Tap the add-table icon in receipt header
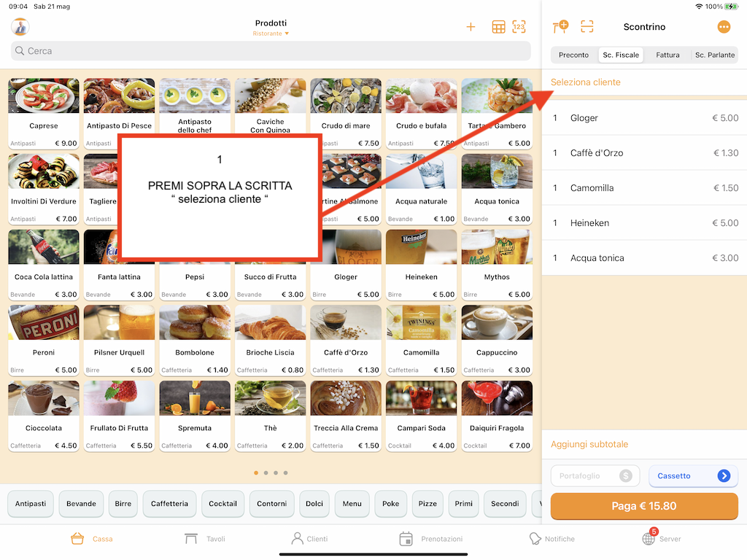Screen dimensions: 747x560 coord(560,27)
